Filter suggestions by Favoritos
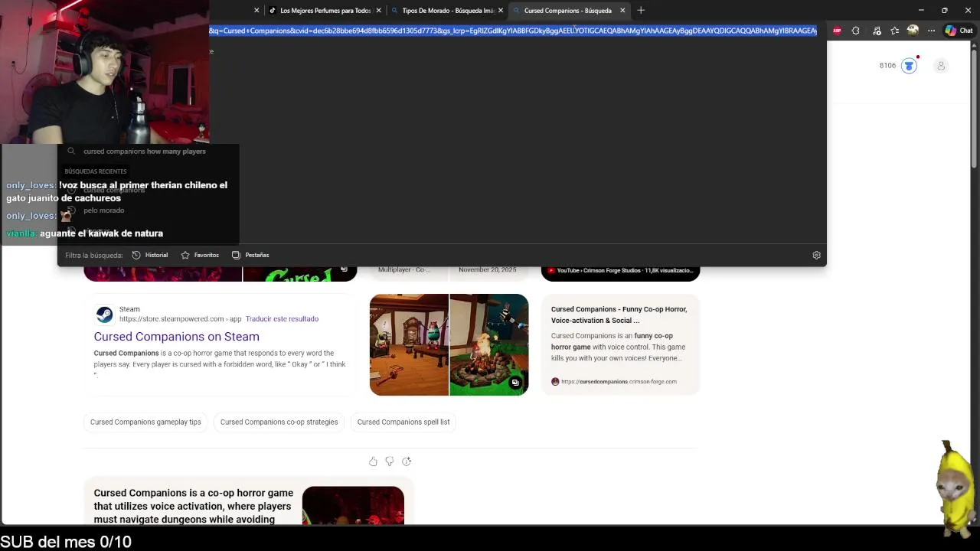Image resolution: width=980 pixels, height=551 pixels. tap(200, 255)
